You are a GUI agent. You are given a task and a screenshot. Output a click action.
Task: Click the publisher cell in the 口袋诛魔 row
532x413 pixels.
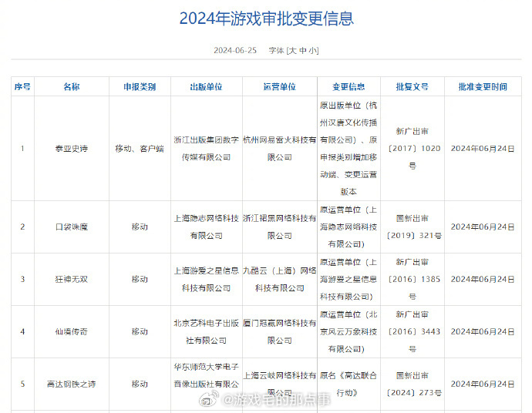point(207,227)
